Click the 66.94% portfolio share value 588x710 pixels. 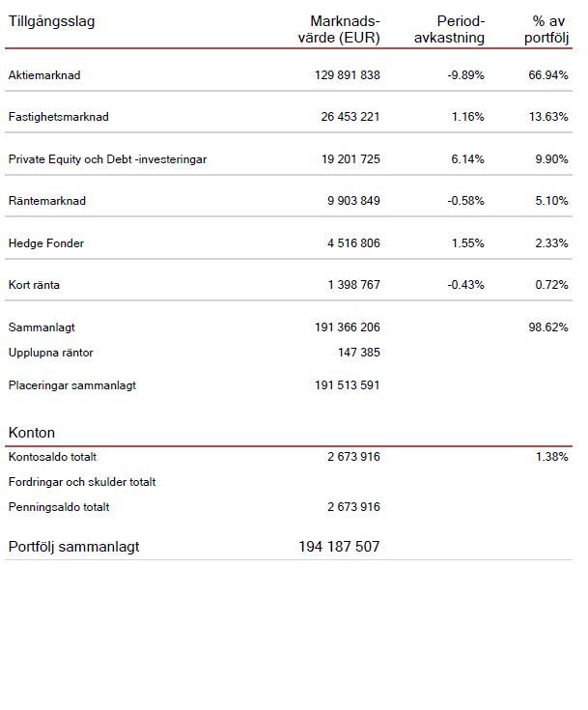(548, 75)
